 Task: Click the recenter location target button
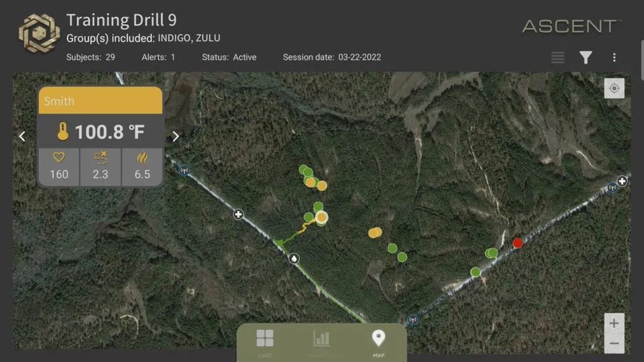click(614, 88)
